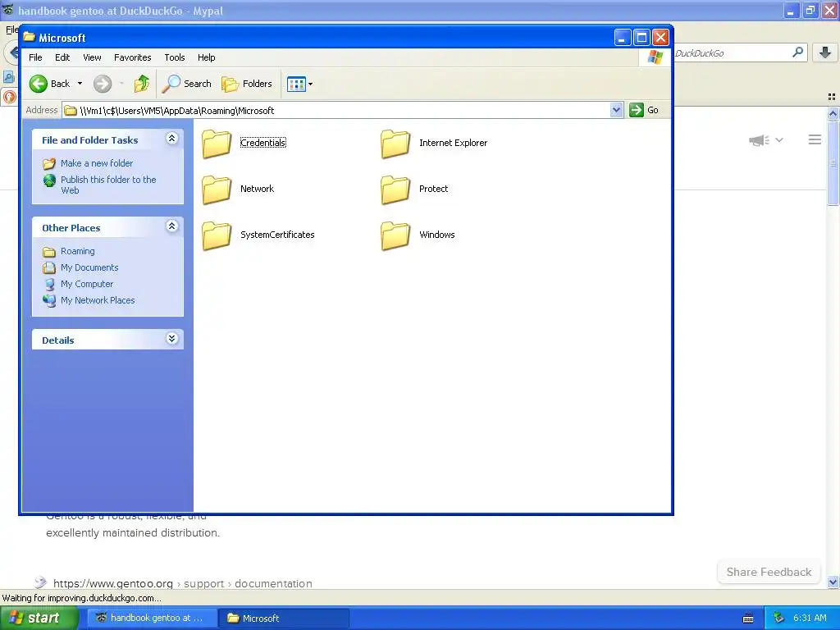Open the Help menu
Screen dimensions: 840x630
tap(206, 57)
